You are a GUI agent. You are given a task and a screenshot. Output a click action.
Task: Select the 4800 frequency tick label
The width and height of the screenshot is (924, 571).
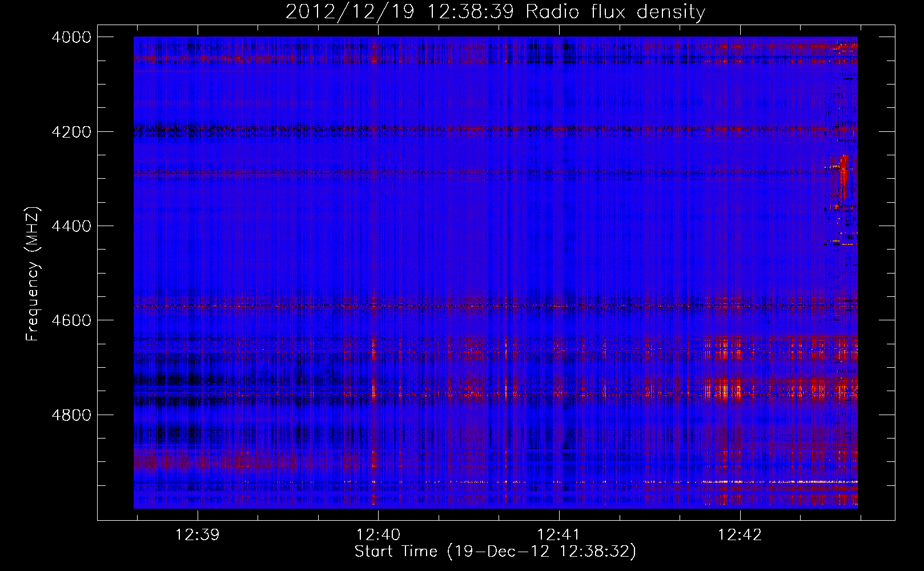71,415
